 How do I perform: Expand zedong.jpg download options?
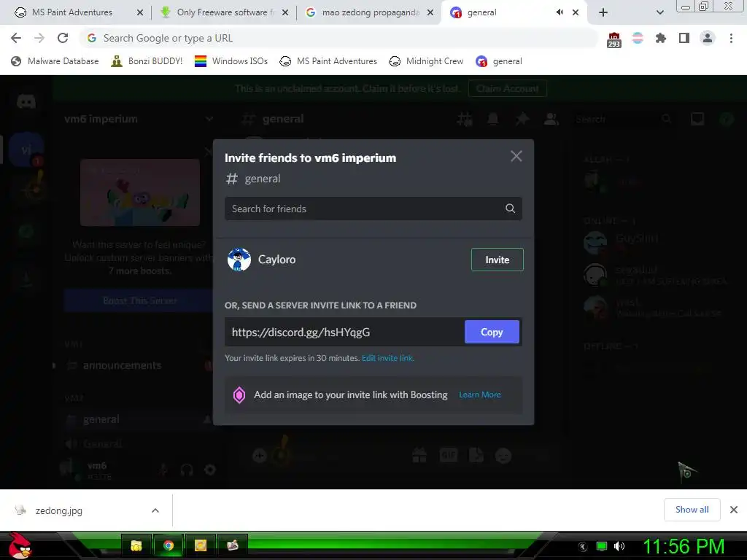click(155, 510)
